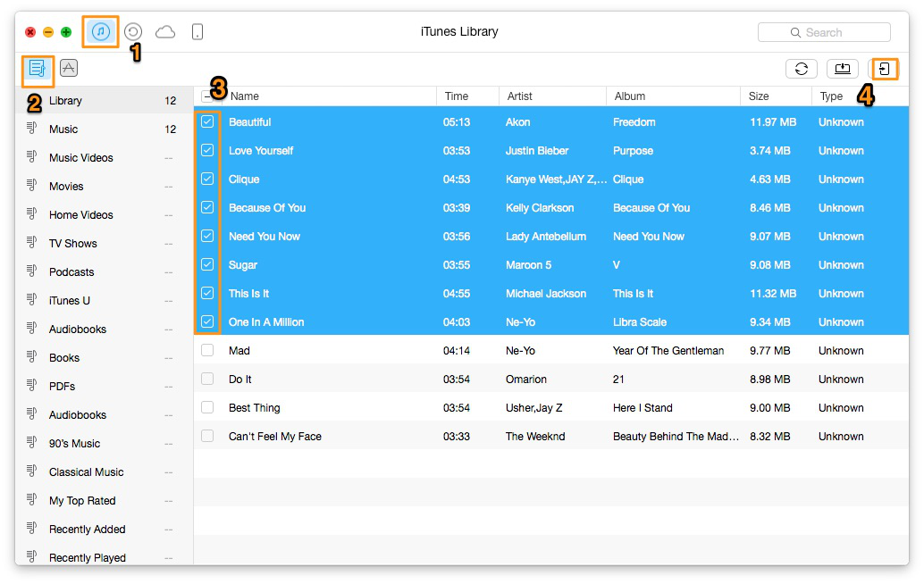Click the Omarion artist cell
Viewport: 924px width, 584px height.
525,380
